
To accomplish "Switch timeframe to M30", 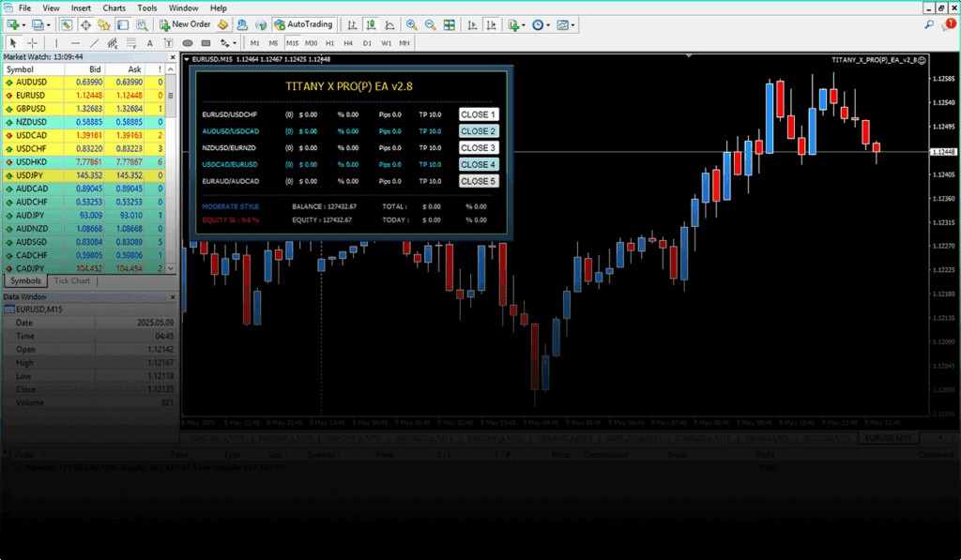I will point(312,43).
